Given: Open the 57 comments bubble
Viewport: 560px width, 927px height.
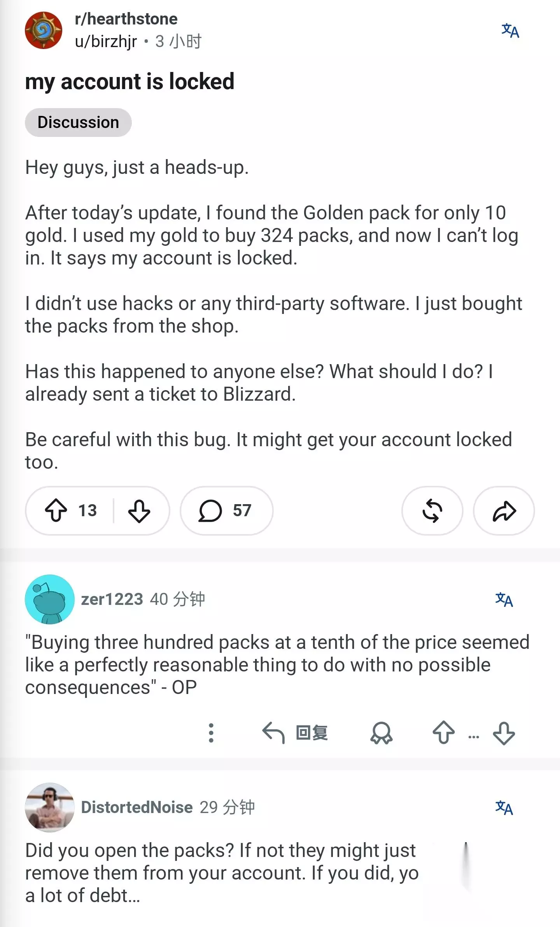Looking at the screenshot, I should pos(226,510).
